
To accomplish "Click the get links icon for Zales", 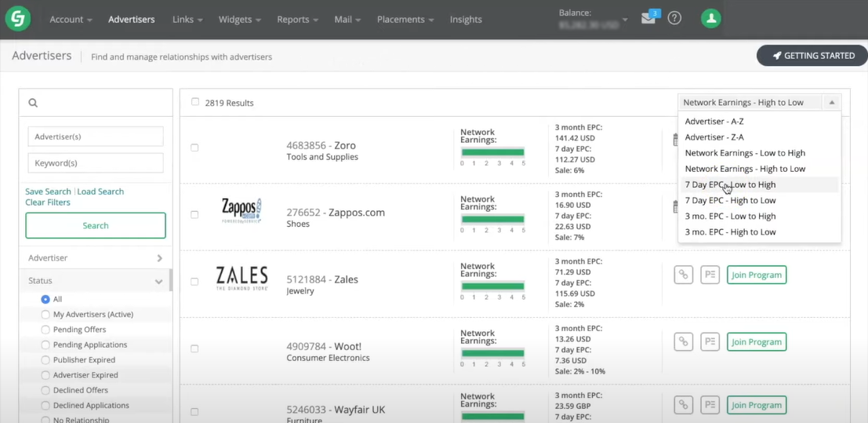I will pyautogui.click(x=683, y=275).
